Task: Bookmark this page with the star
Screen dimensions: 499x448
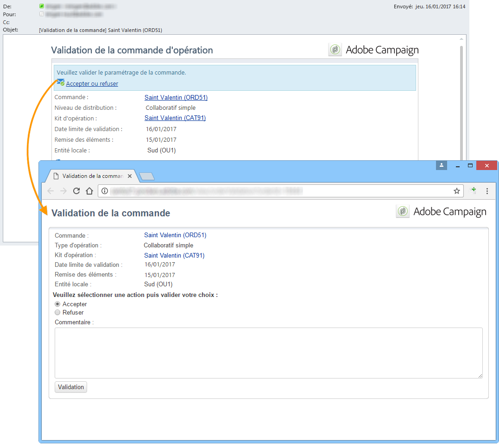Action: point(457,191)
